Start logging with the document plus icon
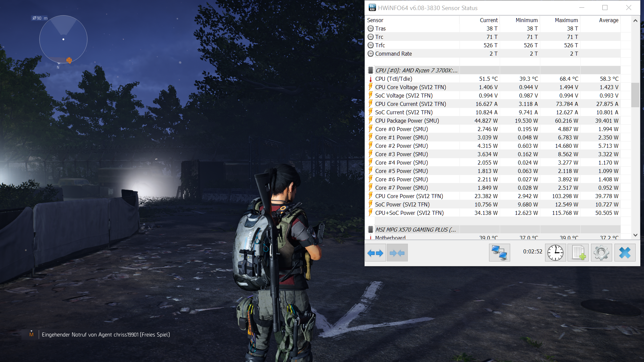The height and width of the screenshot is (362, 644). [x=578, y=253]
